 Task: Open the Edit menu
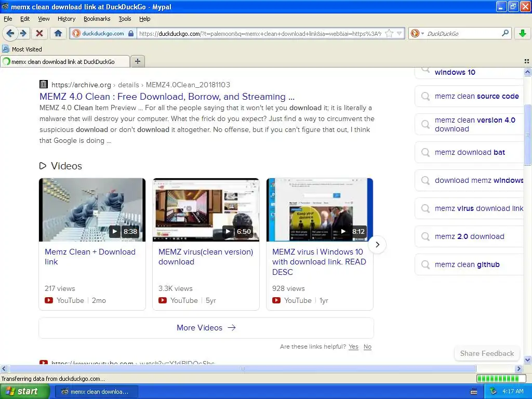click(25, 19)
